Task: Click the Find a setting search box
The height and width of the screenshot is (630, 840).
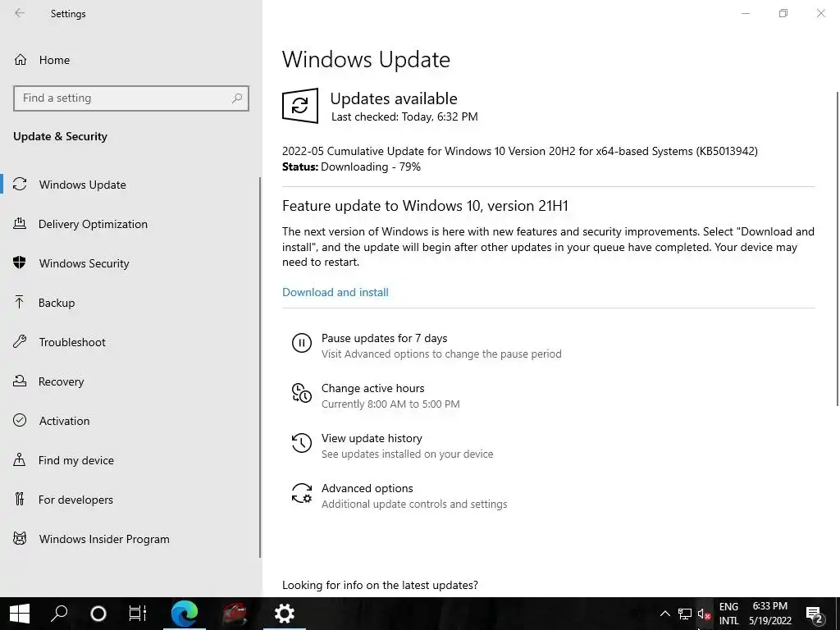Action: (131, 98)
